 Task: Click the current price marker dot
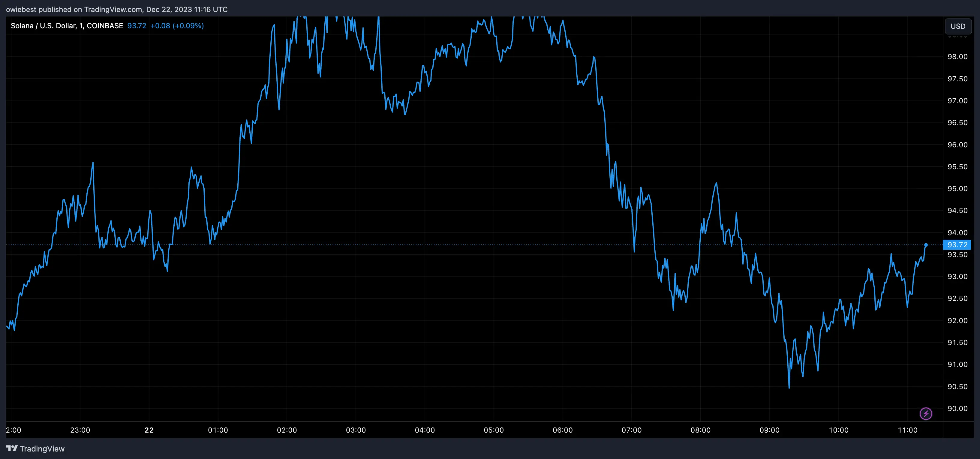[926, 245]
